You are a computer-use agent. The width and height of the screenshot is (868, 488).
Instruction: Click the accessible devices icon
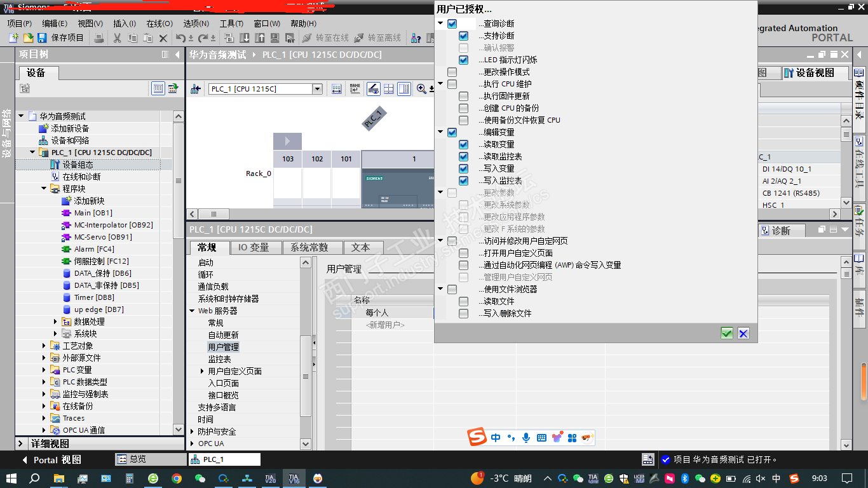(x=416, y=38)
